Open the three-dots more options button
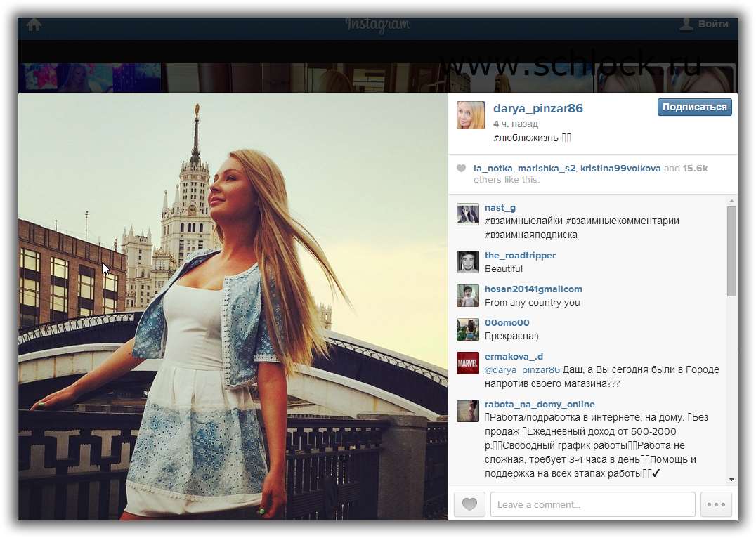The width and height of the screenshot is (756, 538). pyautogui.click(x=716, y=504)
